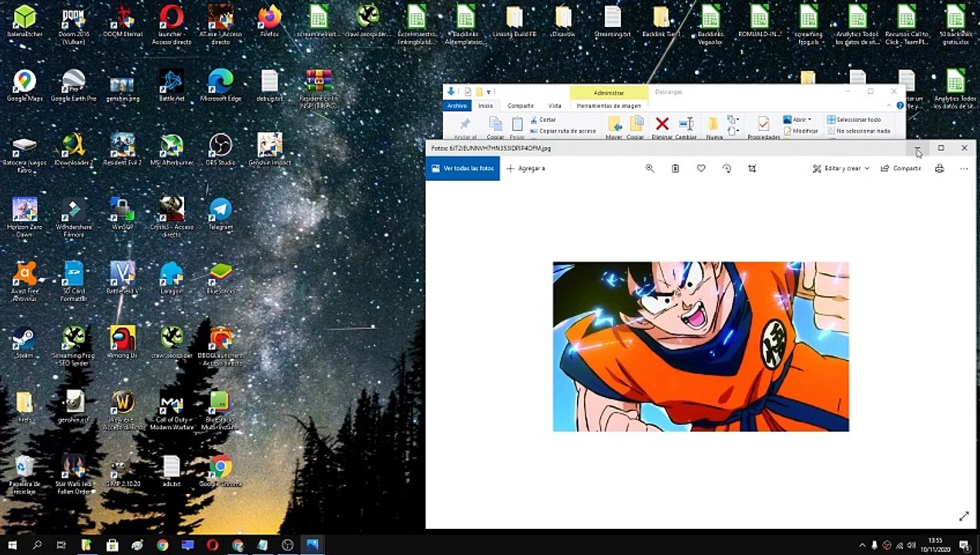Mark photo as favorite with heart icon
980x555 pixels.
point(701,168)
